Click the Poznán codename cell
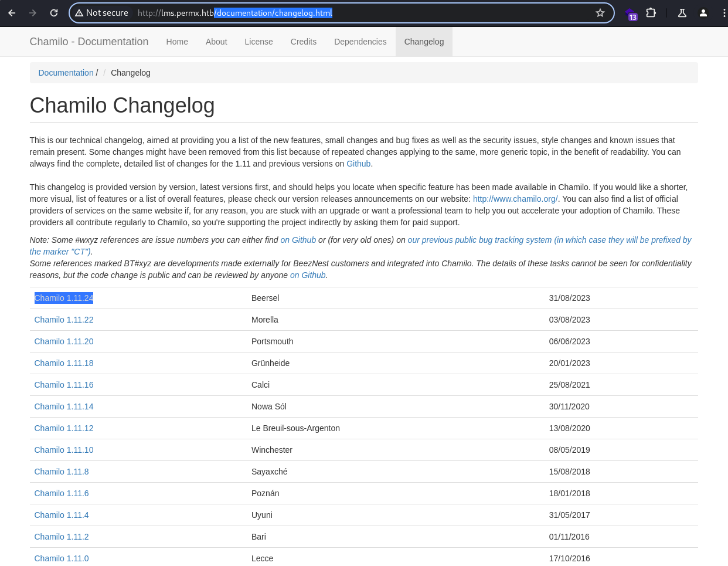728x566 pixels. 266,493
